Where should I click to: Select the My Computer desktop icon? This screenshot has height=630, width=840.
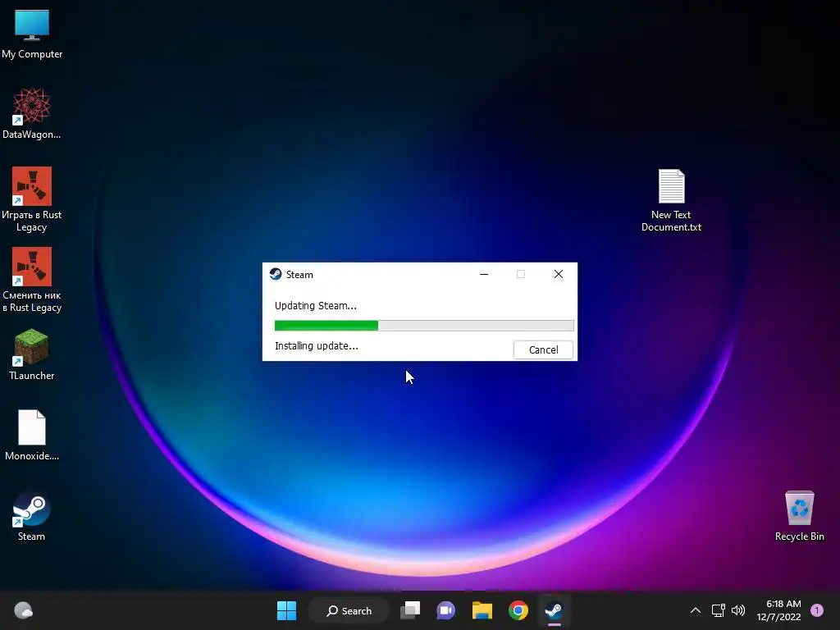pos(32,34)
